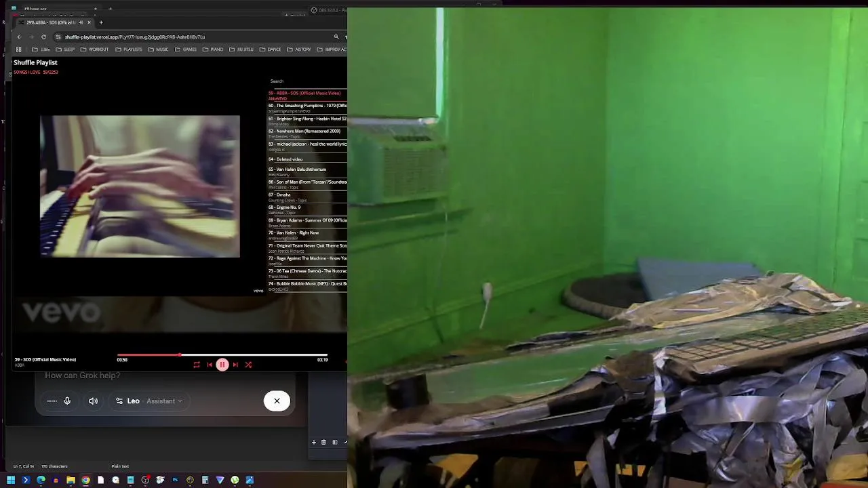
Task: Click the Shuffle Playlist heading
Action: tap(35, 62)
